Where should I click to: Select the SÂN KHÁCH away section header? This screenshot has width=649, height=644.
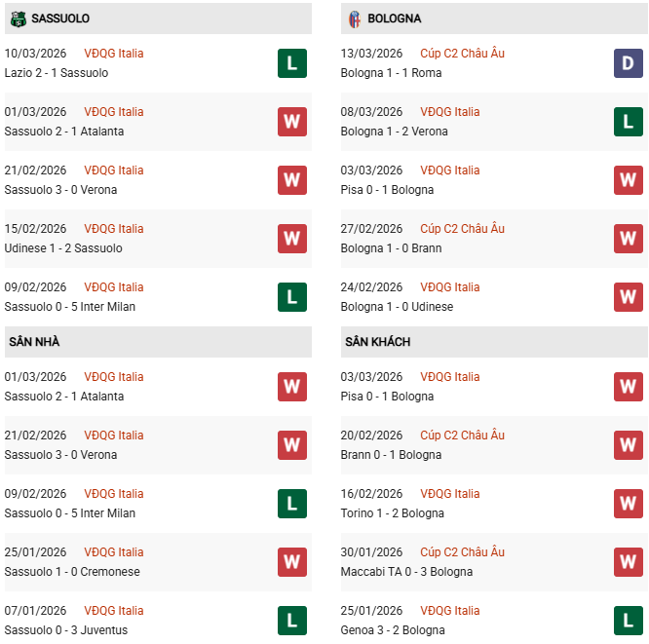377,342
